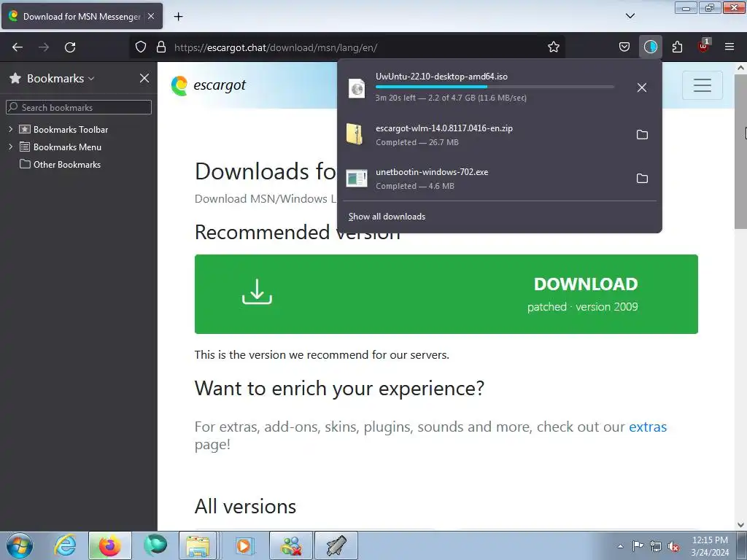Close the Download for MSN Messenger tab
This screenshot has width=747, height=560.
(x=151, y=16)
